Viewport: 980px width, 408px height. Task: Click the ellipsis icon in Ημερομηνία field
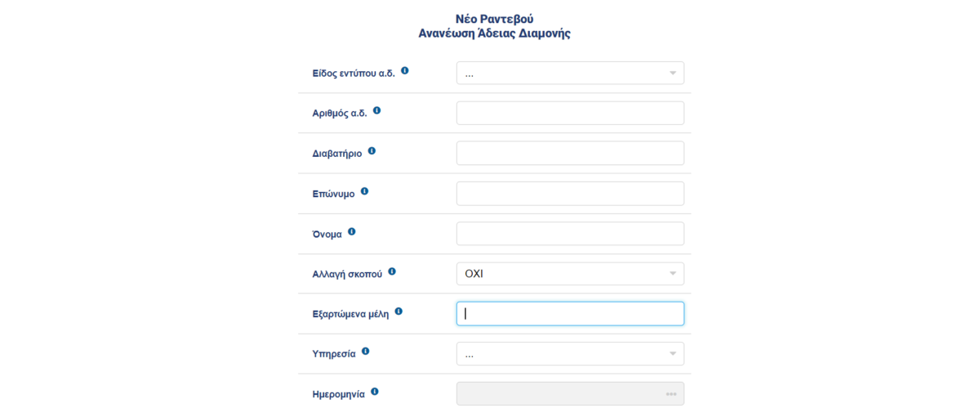coord(671,394)
